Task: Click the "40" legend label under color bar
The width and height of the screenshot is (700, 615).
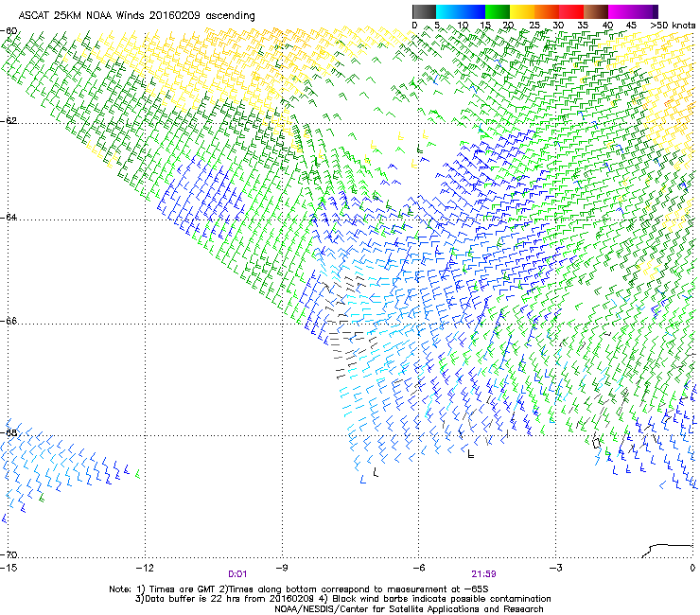Action: click(x=607, y=26)
